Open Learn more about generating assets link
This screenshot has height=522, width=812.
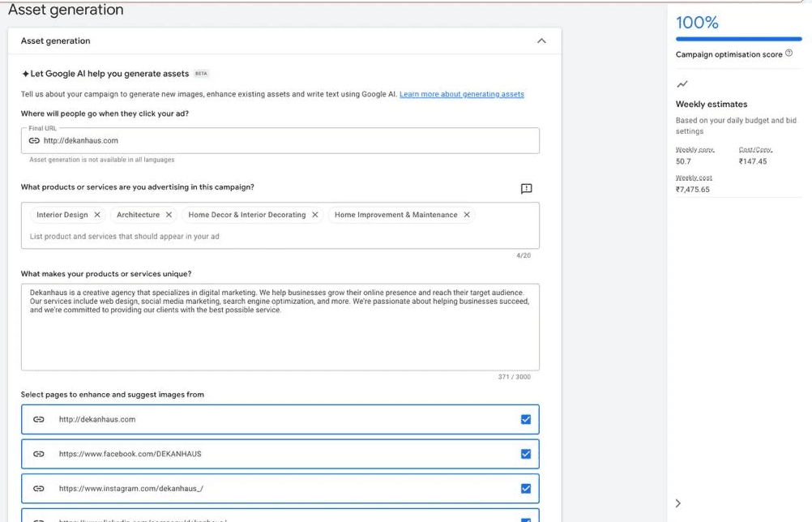click(x=461, y=94)
